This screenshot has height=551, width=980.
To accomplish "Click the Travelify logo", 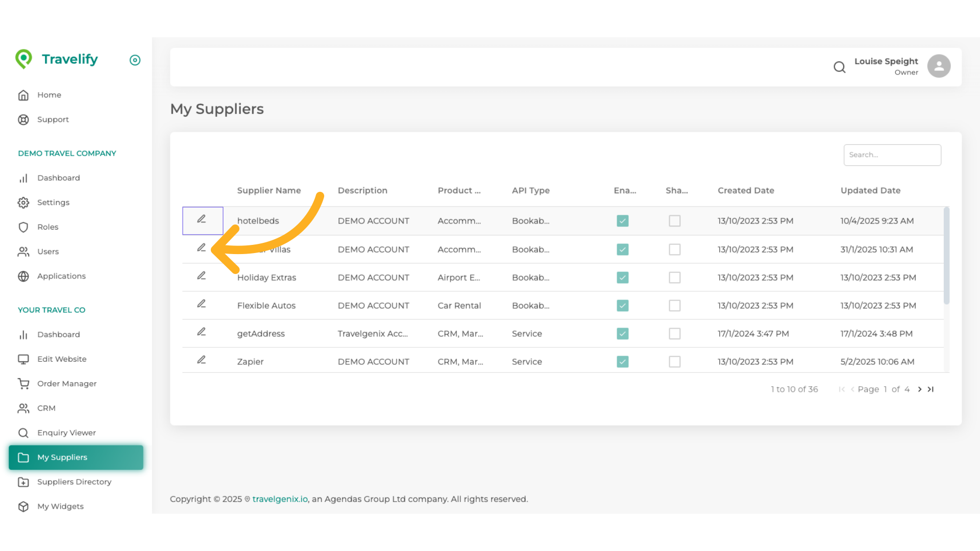I will pyautogui.click(x=57, y=59).
